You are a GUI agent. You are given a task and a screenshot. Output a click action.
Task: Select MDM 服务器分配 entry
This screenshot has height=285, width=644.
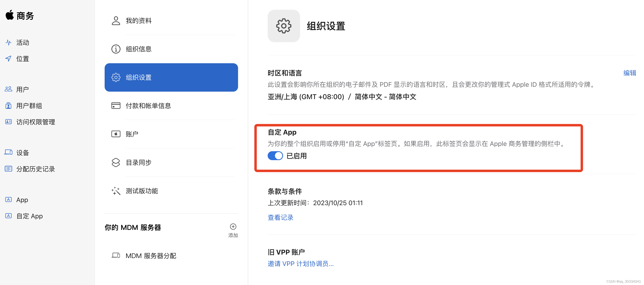pyautogui.click(x=151, y=256)
